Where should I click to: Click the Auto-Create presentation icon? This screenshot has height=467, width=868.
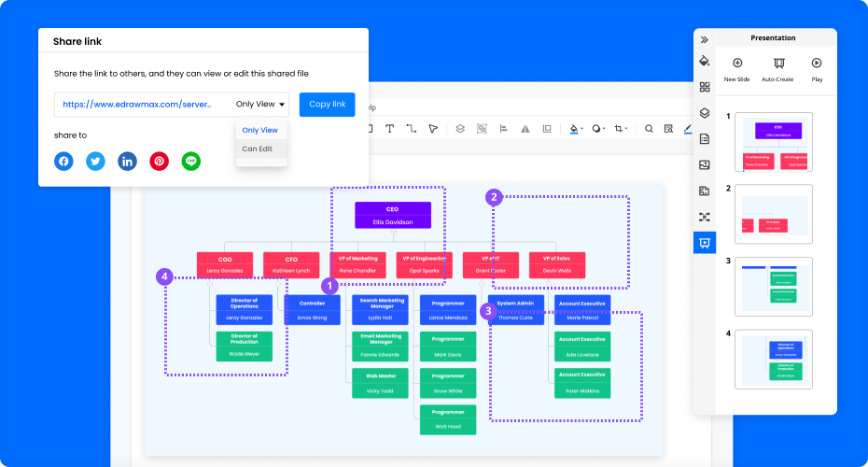[x=777, y=64]
